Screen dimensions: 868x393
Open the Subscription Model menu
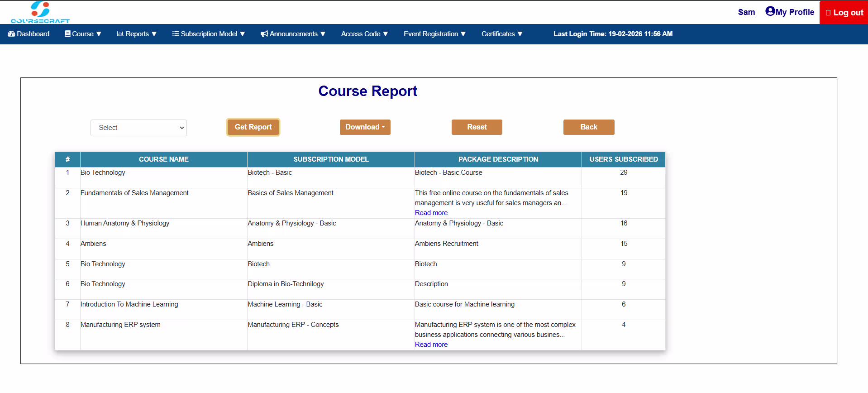(209, 34)
